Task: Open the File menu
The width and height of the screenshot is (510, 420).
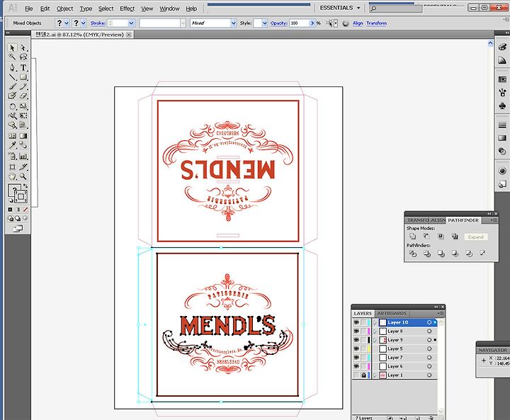Action: pyautogui.click(x=29, y=8)
